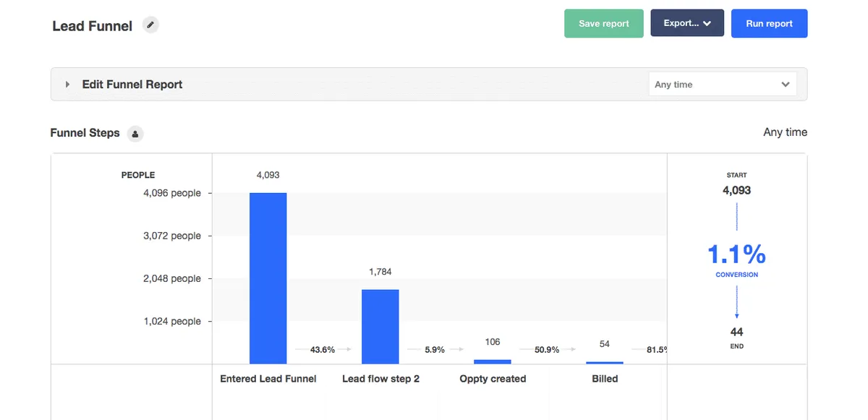Open the Export dropdown menu
Viewport: 868px width, 420px height.
[x=687, y=23]
